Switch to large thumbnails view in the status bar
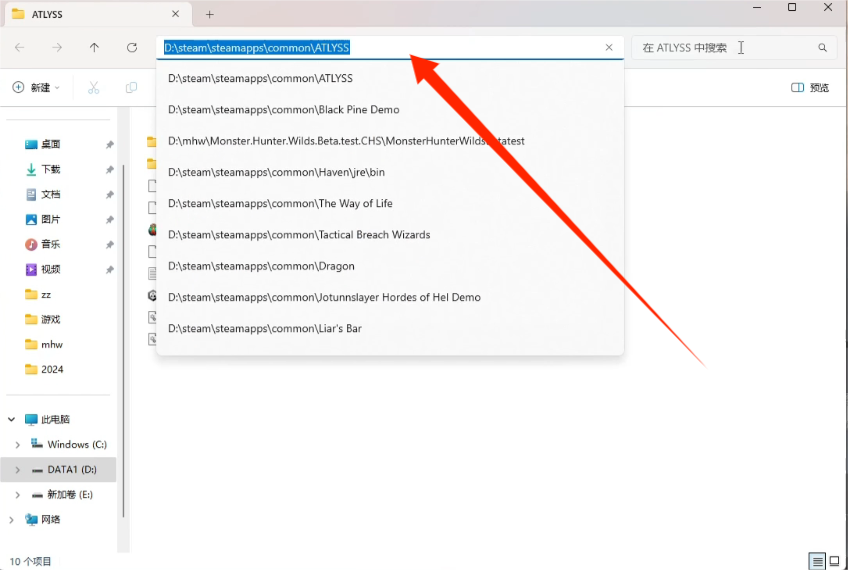The image size is (848, 570). coord(835,561)
